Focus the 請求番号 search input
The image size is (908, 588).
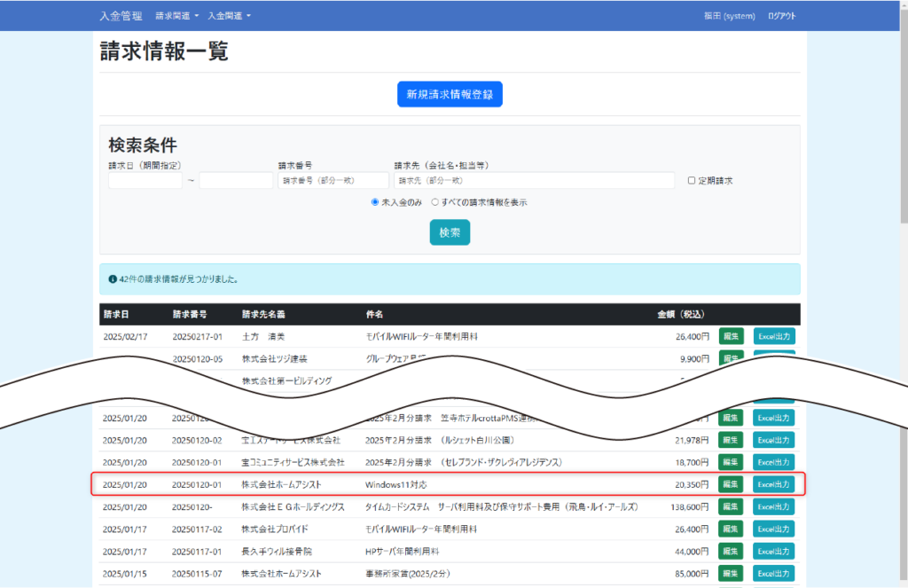click(333, 181)
